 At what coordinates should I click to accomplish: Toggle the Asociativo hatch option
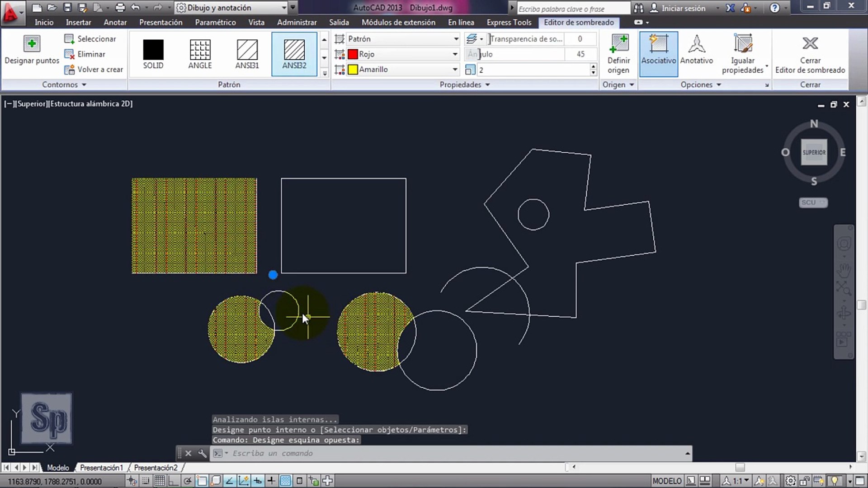[x=658, y=53]
